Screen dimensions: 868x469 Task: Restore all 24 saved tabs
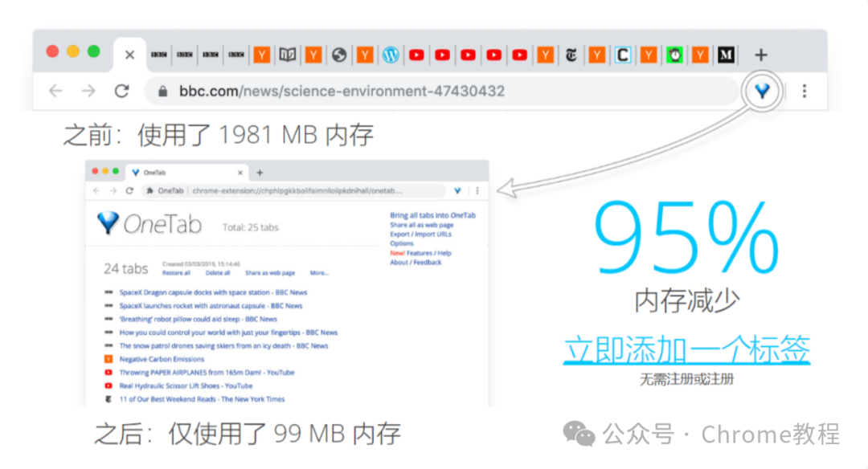point(176,273)
